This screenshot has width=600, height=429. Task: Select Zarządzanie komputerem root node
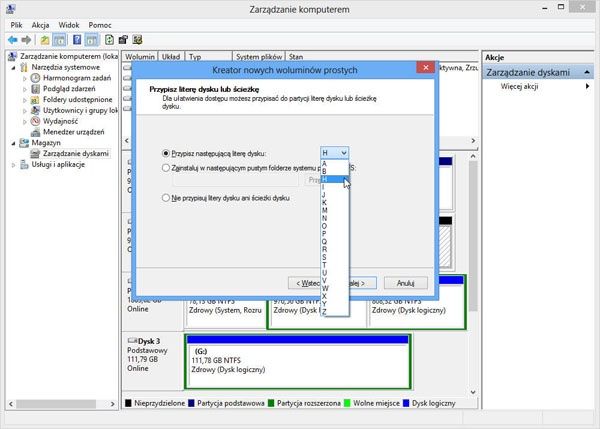(69, 56)
